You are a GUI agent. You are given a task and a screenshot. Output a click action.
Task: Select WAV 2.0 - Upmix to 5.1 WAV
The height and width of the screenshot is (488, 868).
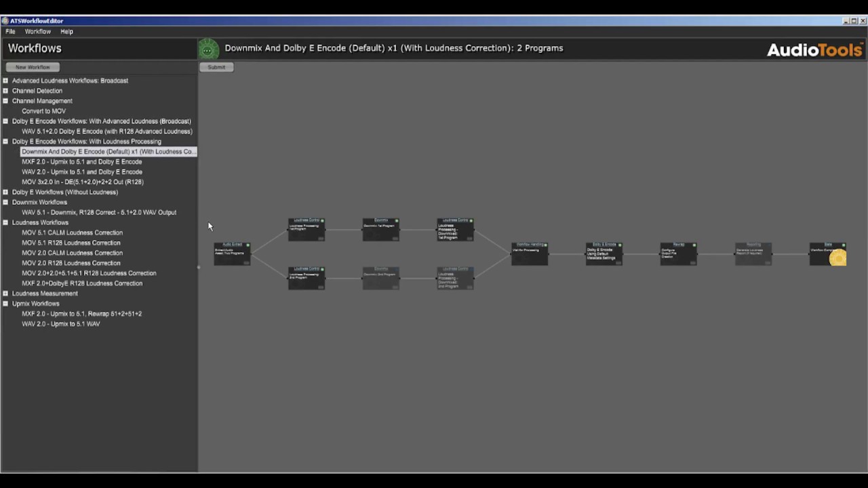pyautogui.click(x=60, y=324)
